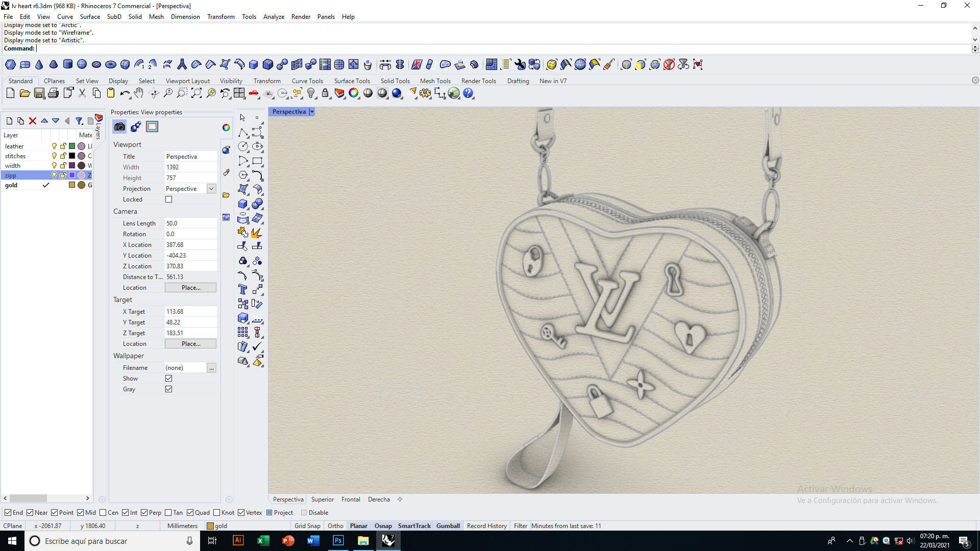The width and height of the screenshot is (980, 551).
Task: Switch to the Curve Tools toolbar tab
Action: 307,81
